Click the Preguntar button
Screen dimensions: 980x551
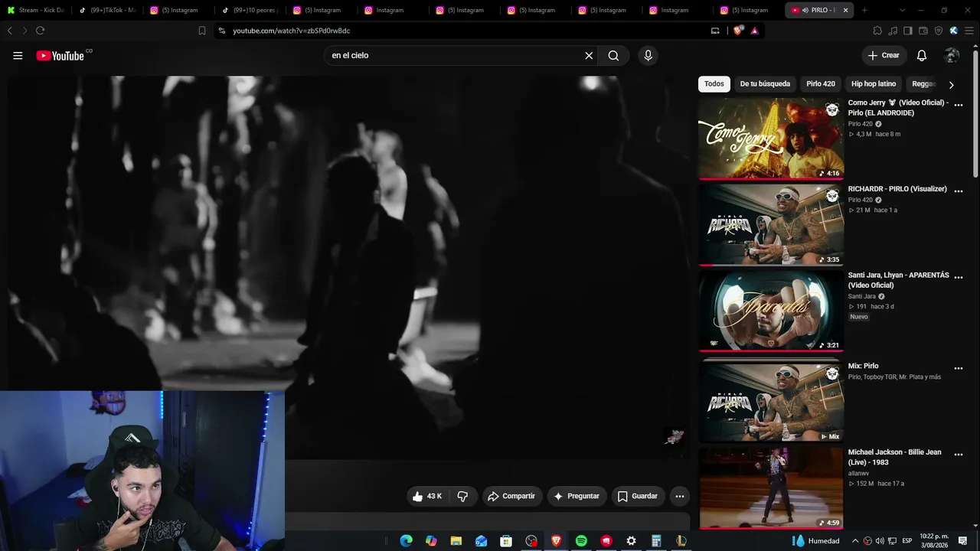(x=577, y=496)
